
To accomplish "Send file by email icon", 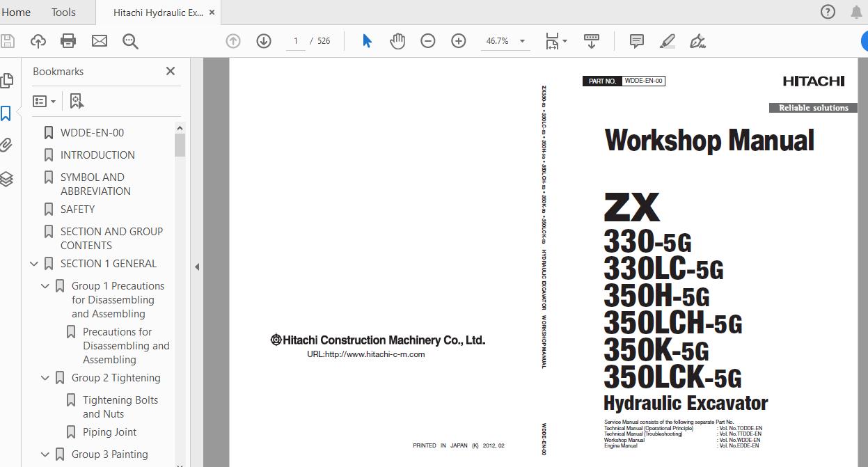I will click(x=100, y=41).
